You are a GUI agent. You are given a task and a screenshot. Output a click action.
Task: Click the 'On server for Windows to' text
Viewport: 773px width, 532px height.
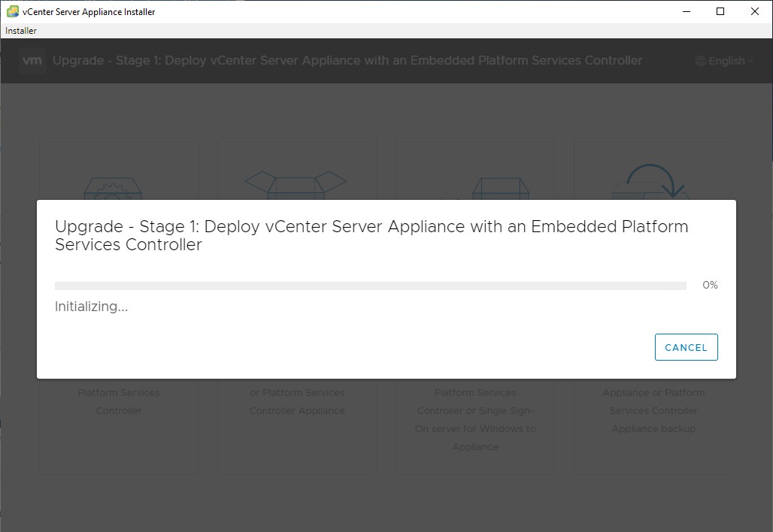click(475, 429)
